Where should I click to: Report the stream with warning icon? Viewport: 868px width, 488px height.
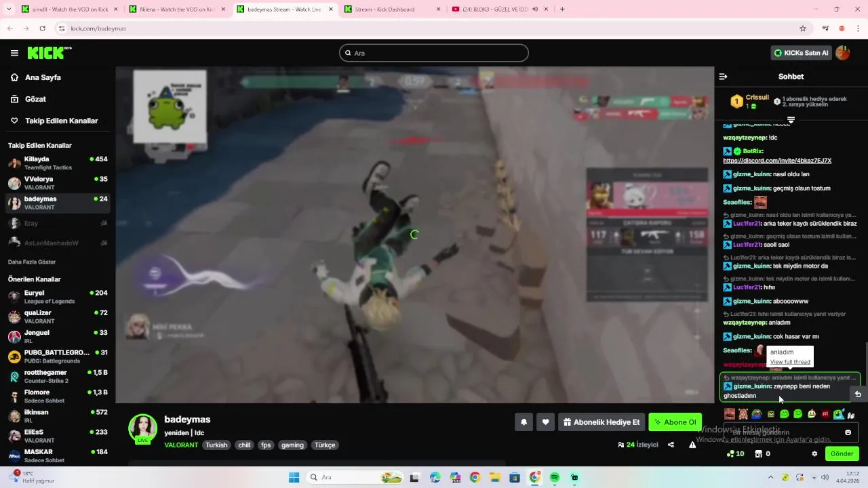(692, 445)
